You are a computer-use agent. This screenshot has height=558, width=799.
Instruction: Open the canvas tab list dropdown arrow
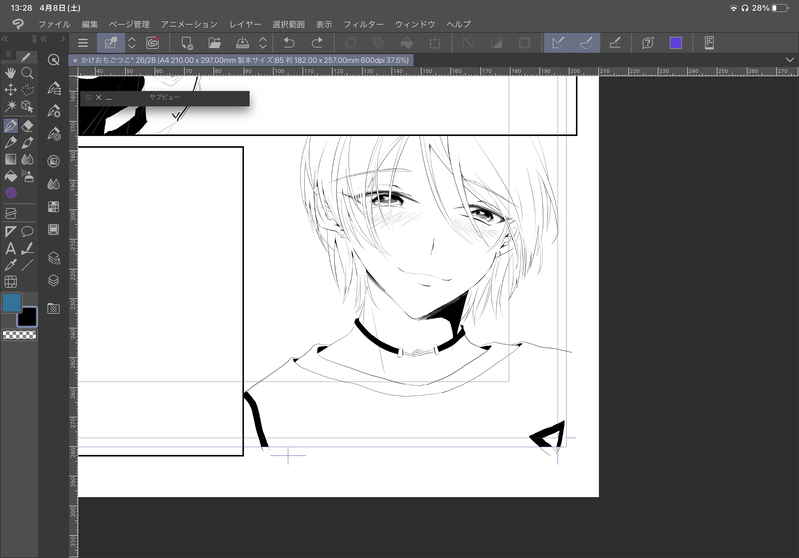tap(789, 60)
